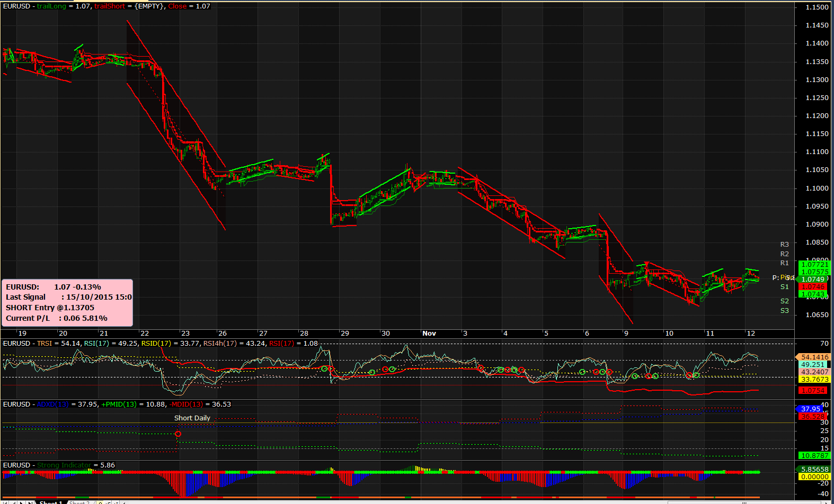Click the yellow RSID(17) label

pyautogui.click(x=156, y=343)
